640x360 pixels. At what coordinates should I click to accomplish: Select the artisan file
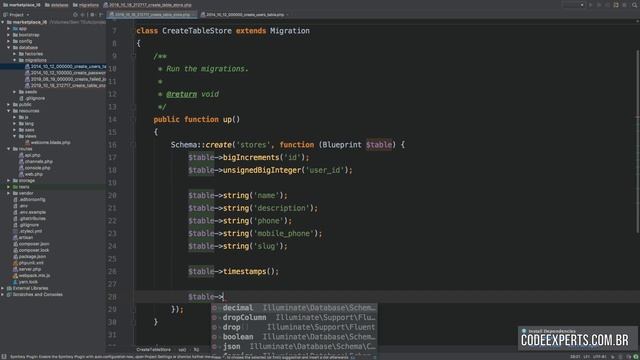click(23, 238)
